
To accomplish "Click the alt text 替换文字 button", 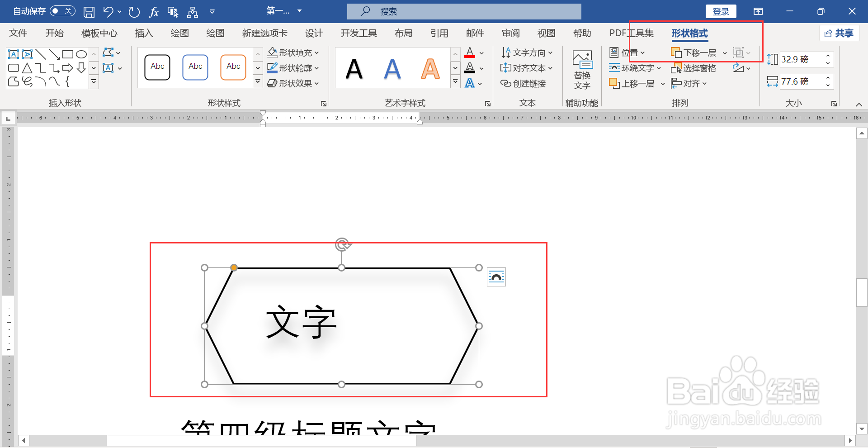I will 582,70.
